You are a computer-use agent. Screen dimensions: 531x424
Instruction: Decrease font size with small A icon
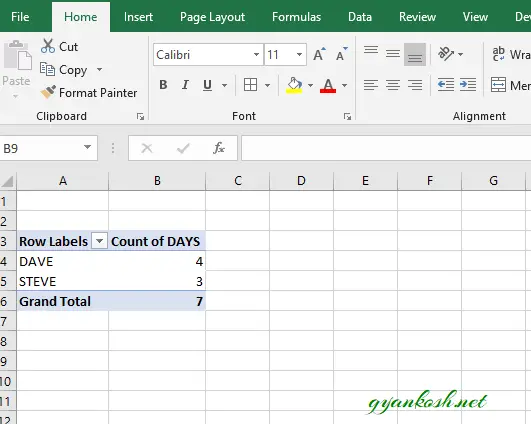click(341, 54)
